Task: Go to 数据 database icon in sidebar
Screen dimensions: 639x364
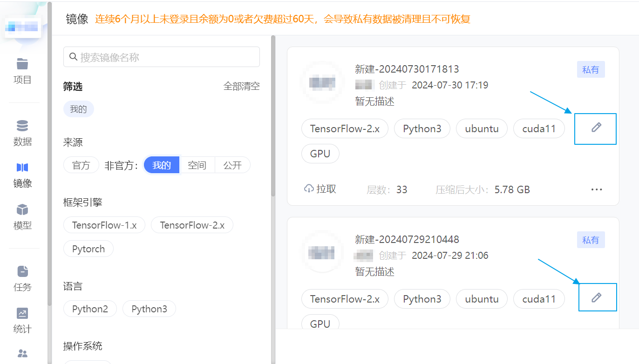Action: click(22, 126)
